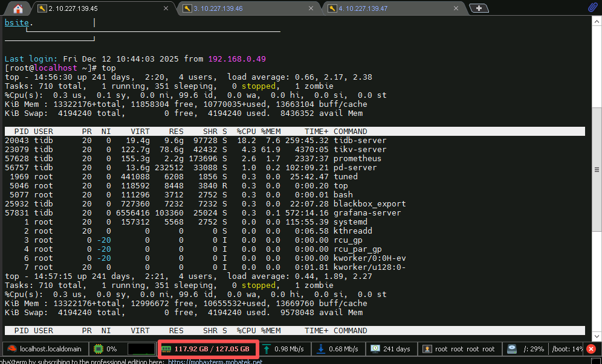Screen dimensions: 602x364
Task: Click the CPU 0% usage indicator
Action: (106, 349)
